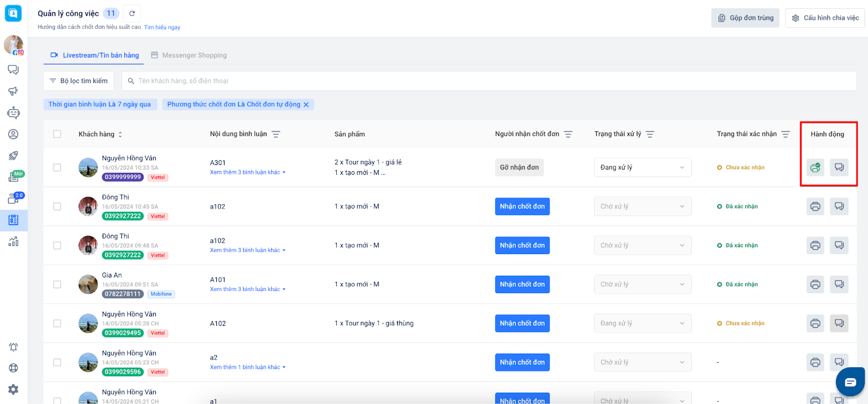Screen dimensions: 868x404
Task: Open filter on Trạng thái xác nhận column
Action: pyautogui.click(x=786, y=134)
